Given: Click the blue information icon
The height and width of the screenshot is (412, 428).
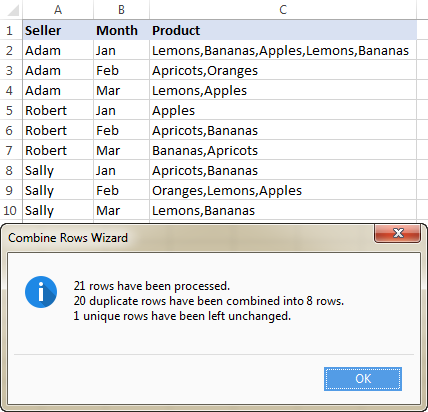Looking at the screenshot, I should 41,292.
